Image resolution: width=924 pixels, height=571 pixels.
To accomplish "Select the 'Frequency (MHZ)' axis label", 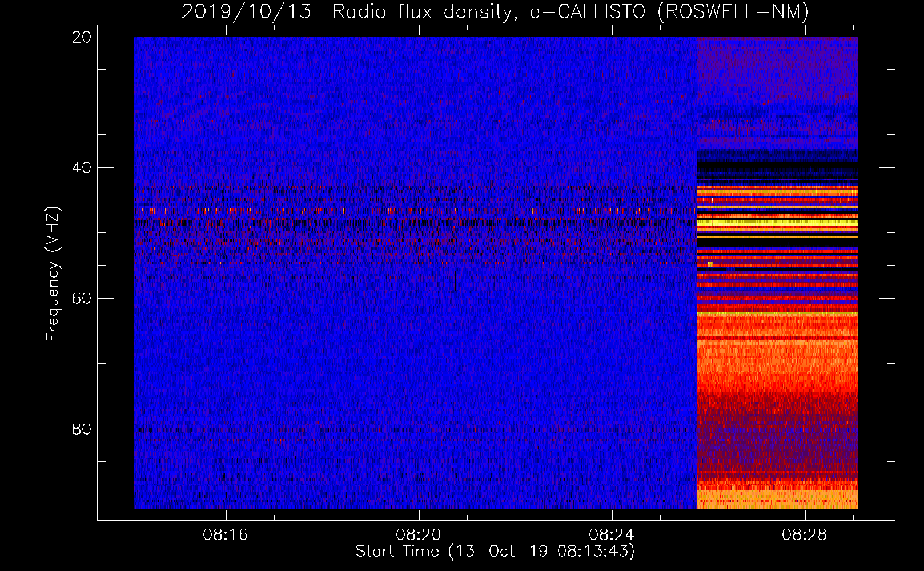I will (53, 274).
